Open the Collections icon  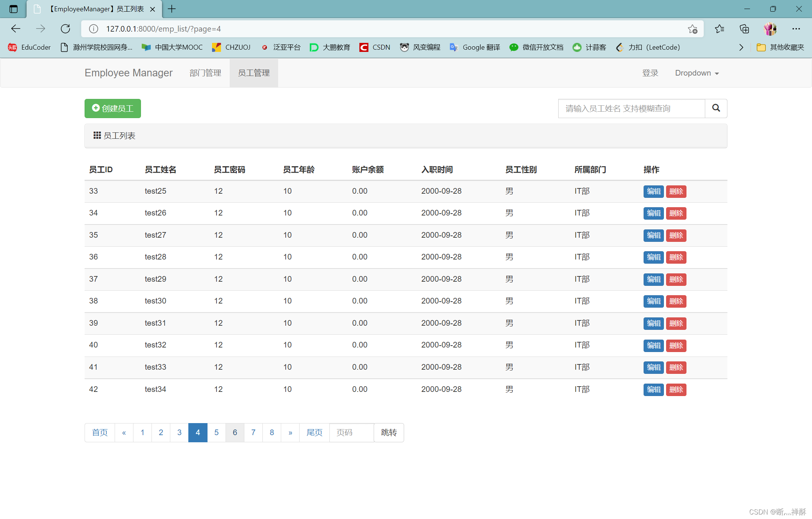click(744, 29)
